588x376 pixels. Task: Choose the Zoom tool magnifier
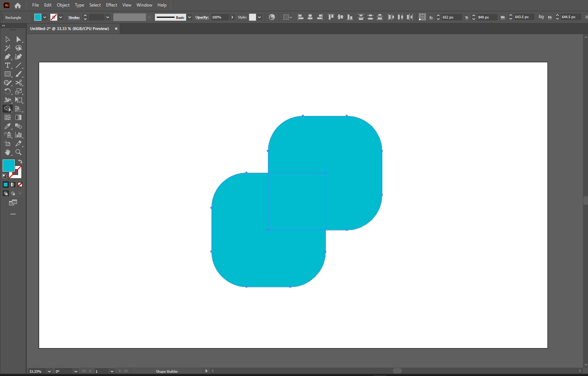click(x=18, y=152)
